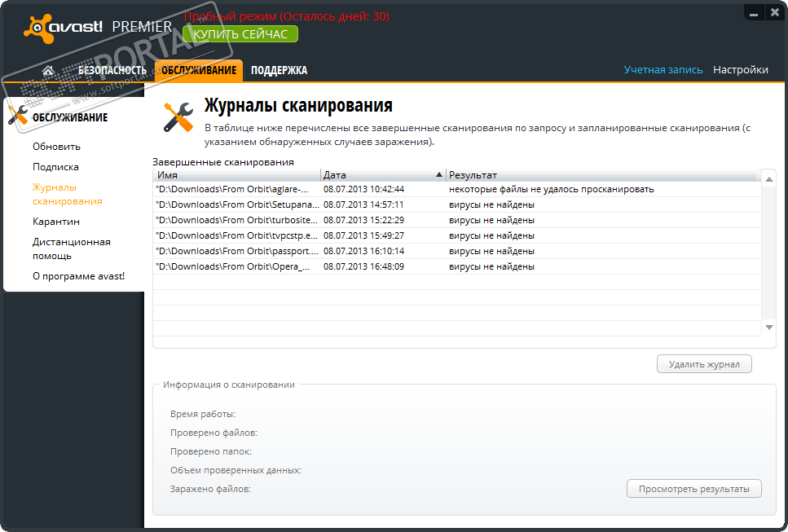
Task: Close the avast window
Action: click(x=774, y=14)
